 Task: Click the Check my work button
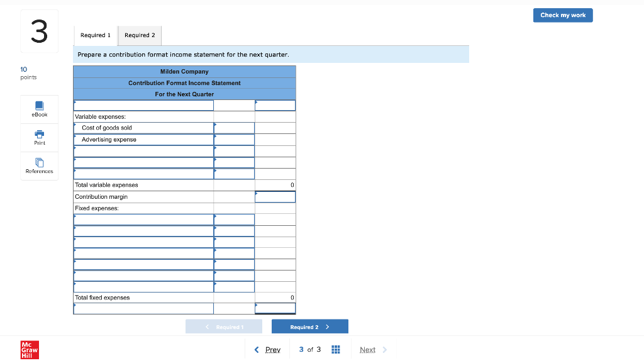(562, 15)
